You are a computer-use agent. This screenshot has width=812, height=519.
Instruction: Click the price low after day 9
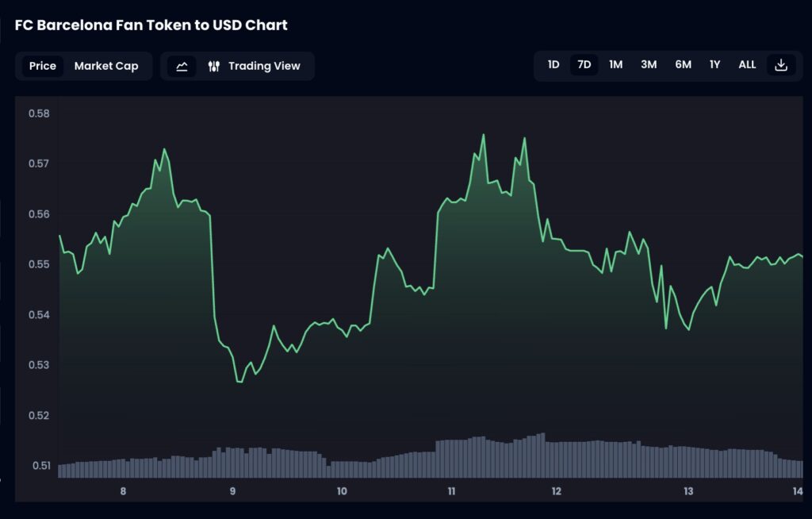238,382
